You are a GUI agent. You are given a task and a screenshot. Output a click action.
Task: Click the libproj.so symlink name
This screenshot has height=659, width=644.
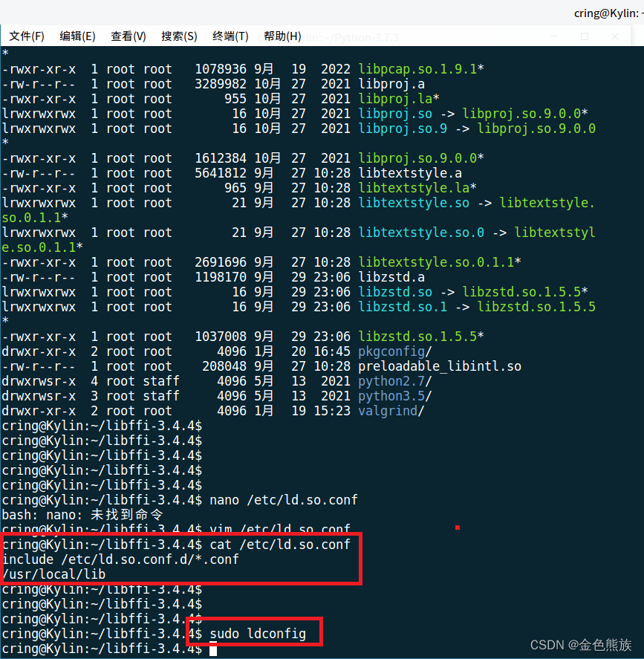pos(395,114)
